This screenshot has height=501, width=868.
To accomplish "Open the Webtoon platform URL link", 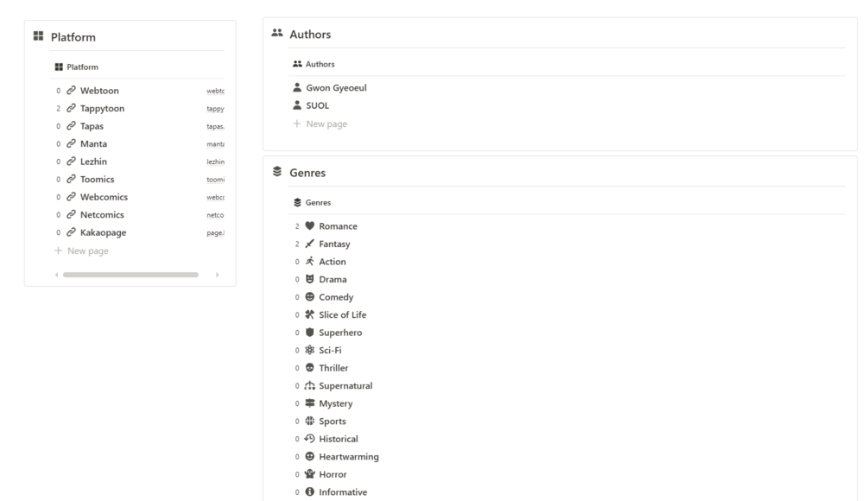I will (215, 91).
